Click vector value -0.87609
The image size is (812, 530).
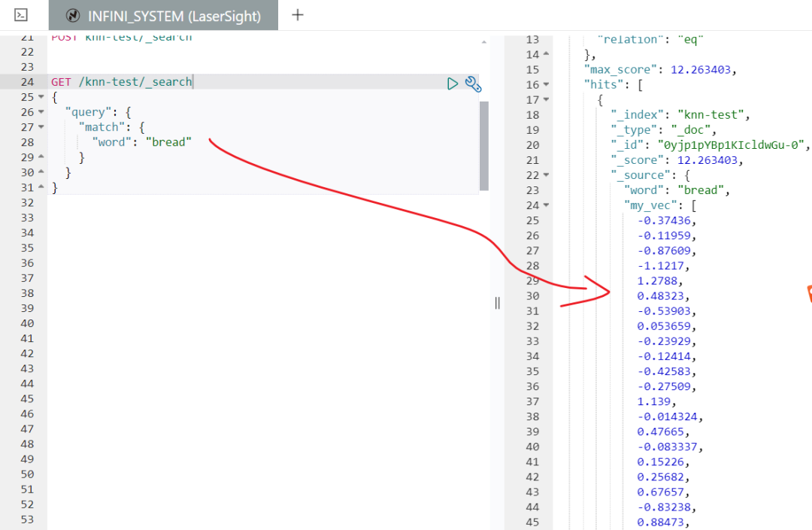coord(664,250)
